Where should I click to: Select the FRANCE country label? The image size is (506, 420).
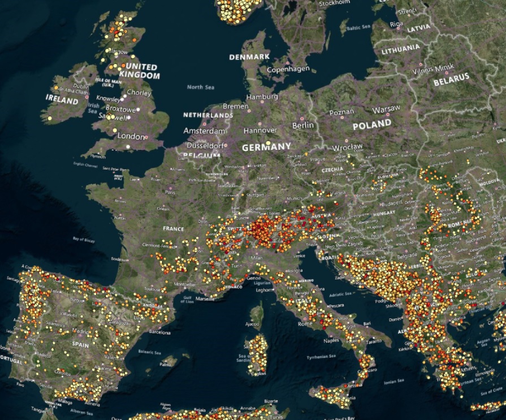point(174,228)
